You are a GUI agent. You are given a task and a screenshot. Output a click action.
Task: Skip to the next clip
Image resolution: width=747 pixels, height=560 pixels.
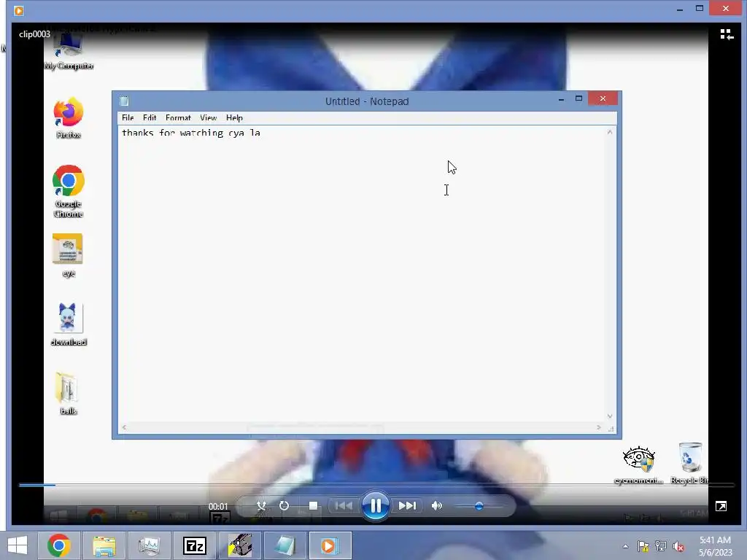coord(407,506)
